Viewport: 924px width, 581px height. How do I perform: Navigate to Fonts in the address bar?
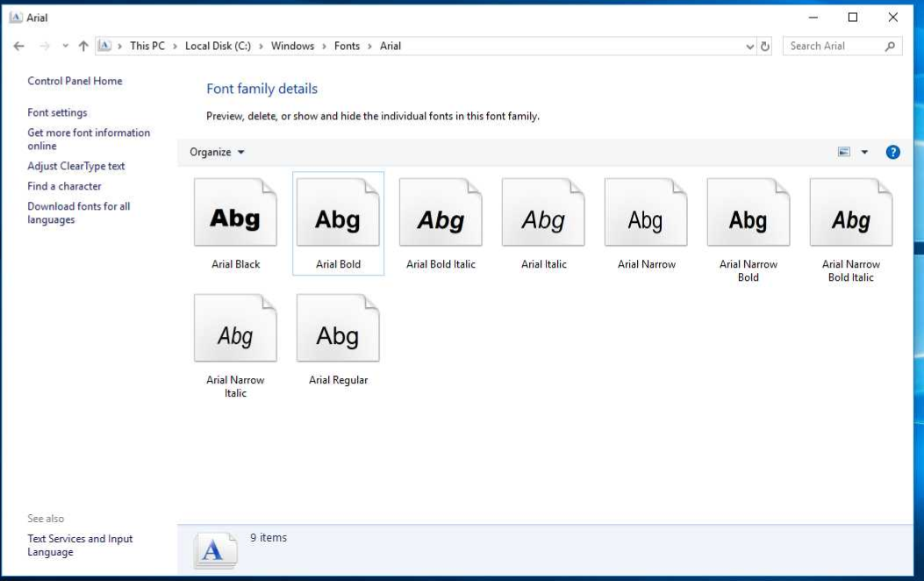(347, 46)
